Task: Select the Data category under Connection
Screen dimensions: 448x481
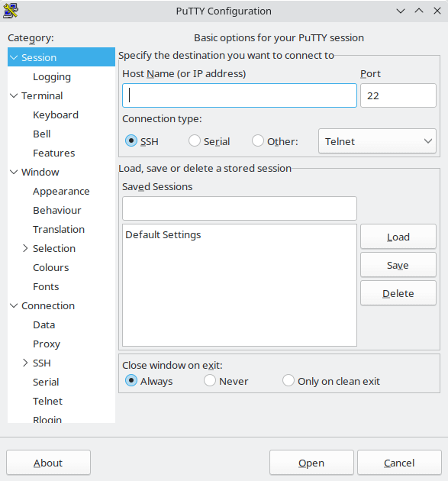Action: point(44,324)
